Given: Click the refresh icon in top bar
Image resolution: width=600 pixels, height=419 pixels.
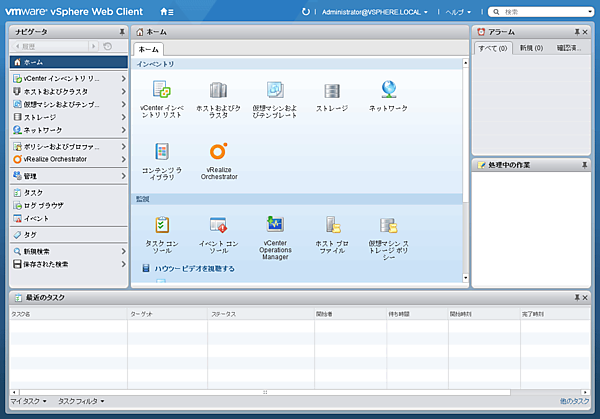Looking at the screenshot, I should (306, 12).
